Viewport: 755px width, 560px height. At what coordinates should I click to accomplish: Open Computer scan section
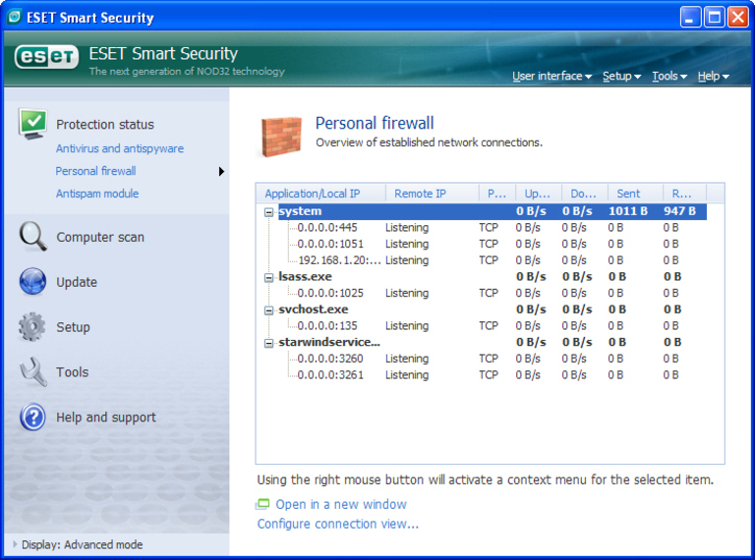[100, 237]
